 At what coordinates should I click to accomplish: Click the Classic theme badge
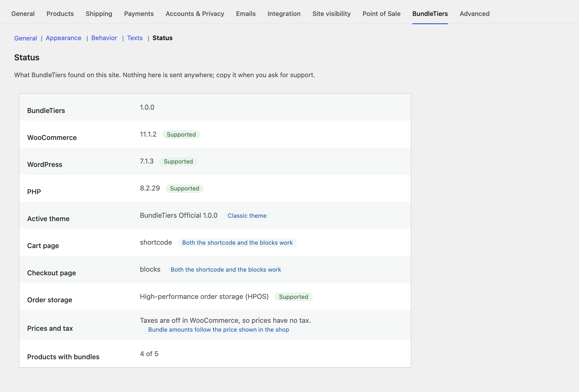click(247, 216)
